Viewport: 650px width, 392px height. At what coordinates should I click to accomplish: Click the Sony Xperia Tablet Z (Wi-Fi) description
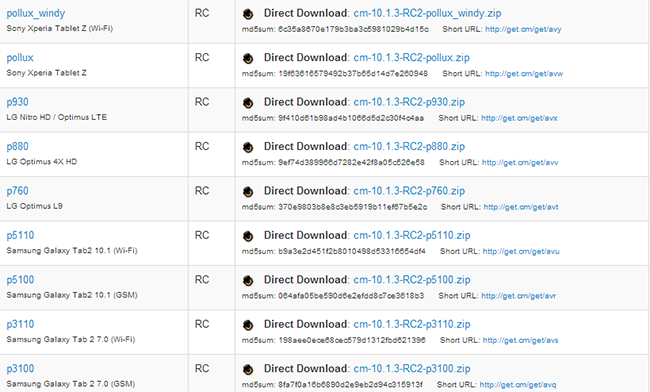60,29
